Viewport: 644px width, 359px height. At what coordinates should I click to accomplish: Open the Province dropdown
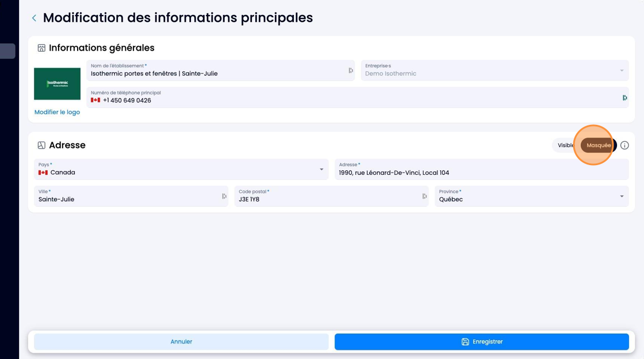[x=531, y=196]
